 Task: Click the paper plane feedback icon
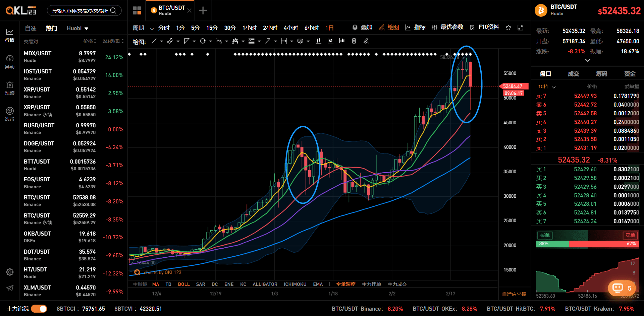coord(10,288)
